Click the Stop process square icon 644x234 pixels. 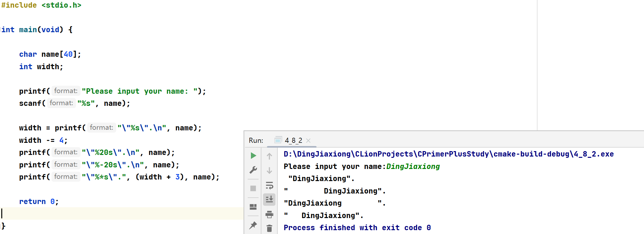click(253, 188)
